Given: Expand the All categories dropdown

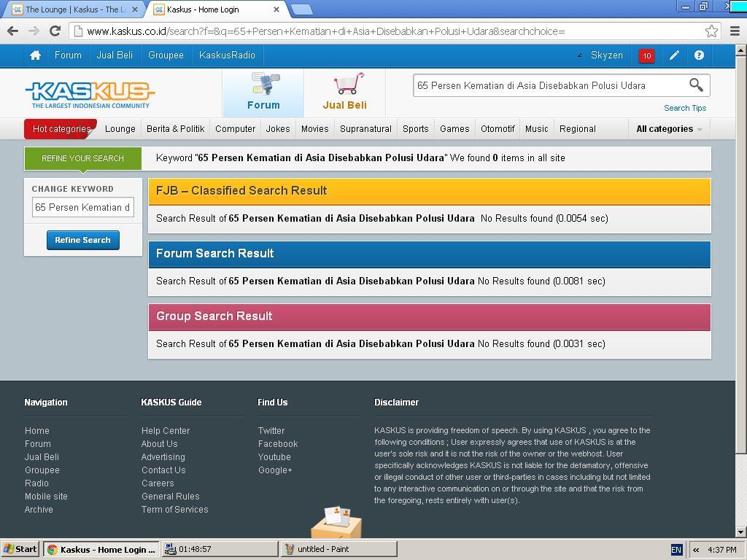Looking at the screenshot, I should [x=669, y=129].
